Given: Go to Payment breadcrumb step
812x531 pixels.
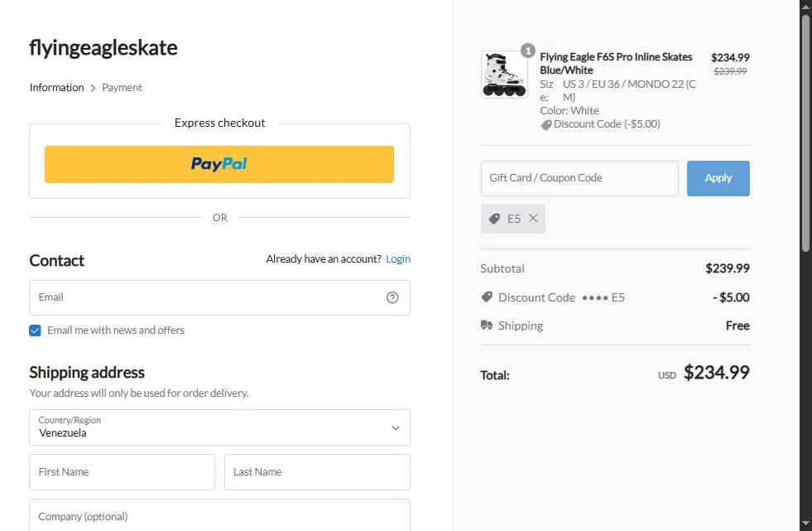Looking at the screenshot, I should pos(122,88).
